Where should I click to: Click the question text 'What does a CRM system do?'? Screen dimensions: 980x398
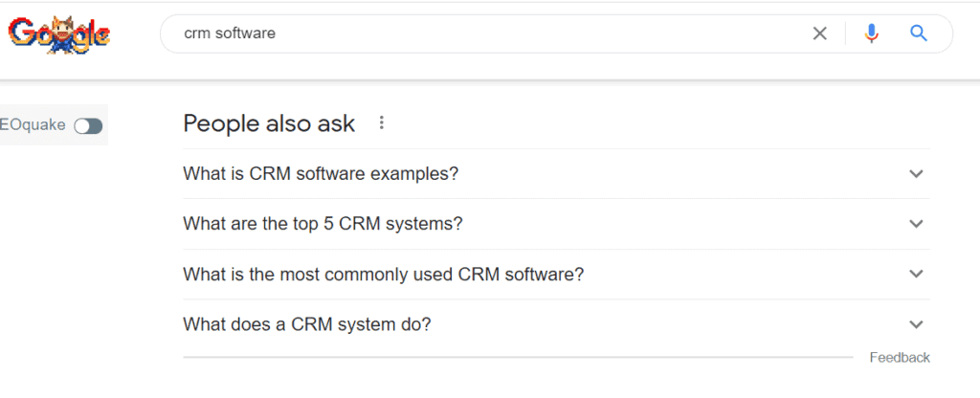point(306,324)
